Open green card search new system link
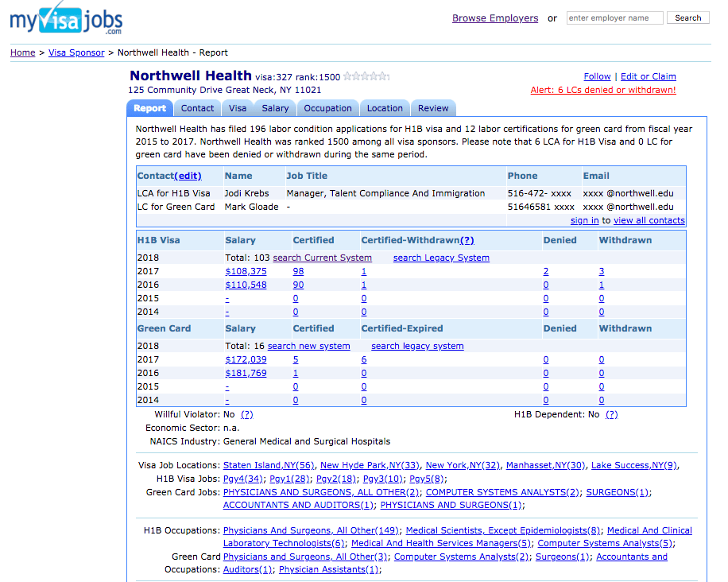This screenshot has height=582, width=728. coord(308,346)
